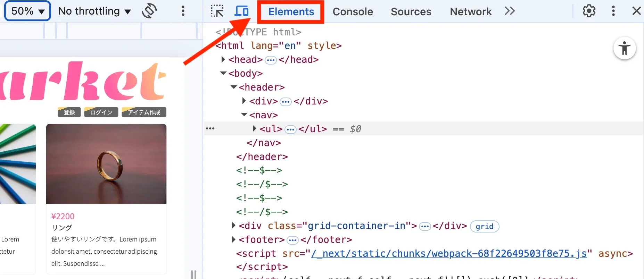Viewport: 644px width, 279px height.
Task: Switch to the Console tab
Action: [353, 11]
